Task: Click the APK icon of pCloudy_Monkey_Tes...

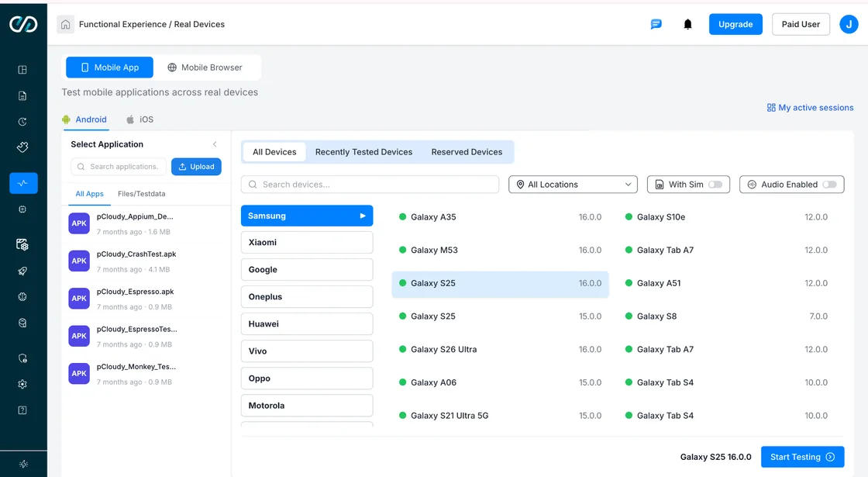Action: [x=79, y=373]
